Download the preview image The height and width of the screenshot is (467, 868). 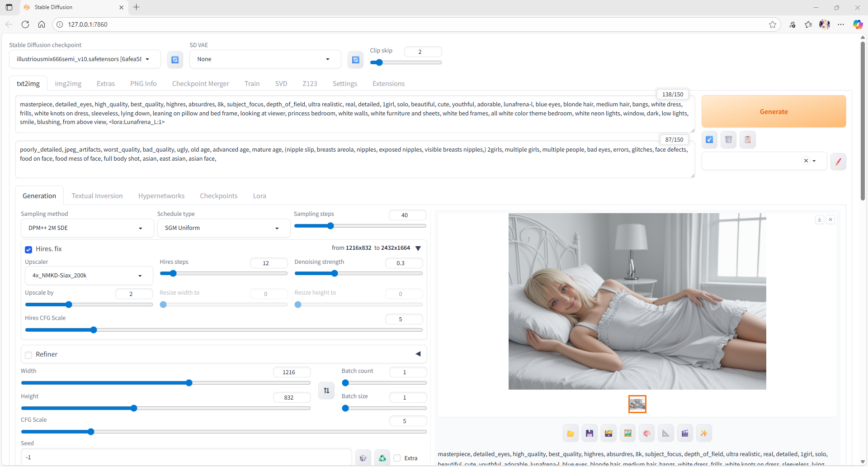[820, 219]
